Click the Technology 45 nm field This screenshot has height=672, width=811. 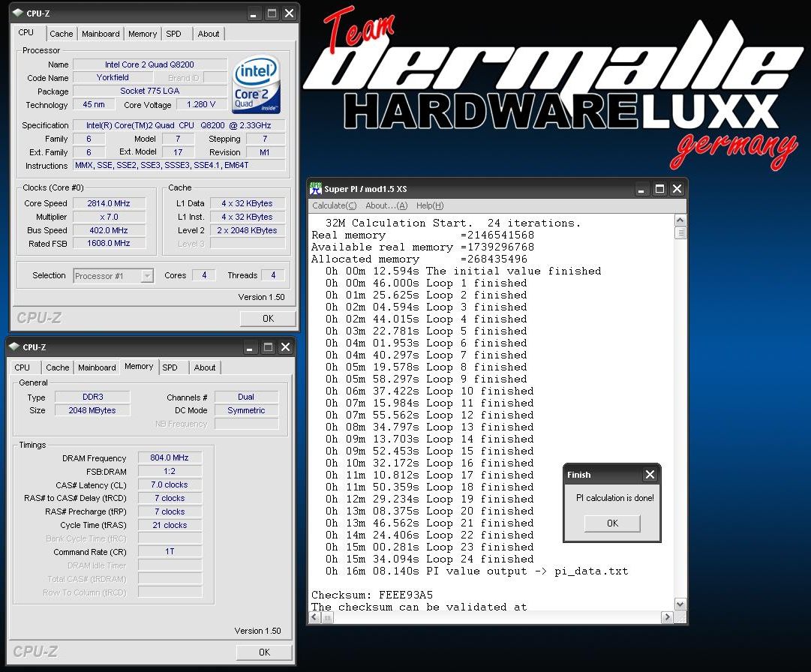[94, 104]
